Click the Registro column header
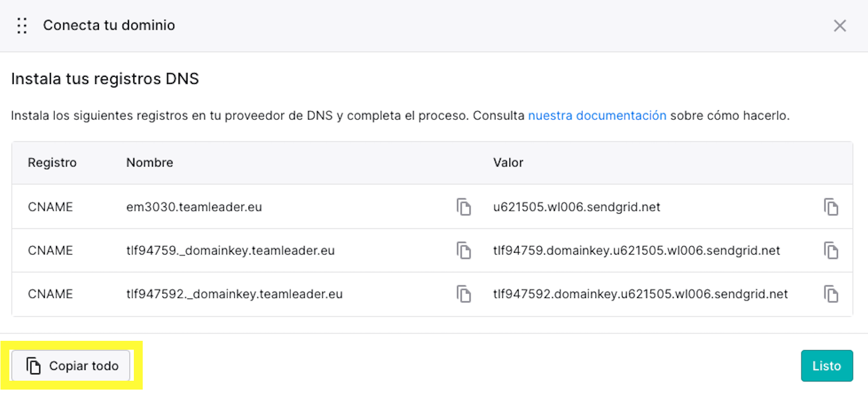Screen dimensions: 868x395 tap(52, 163)
